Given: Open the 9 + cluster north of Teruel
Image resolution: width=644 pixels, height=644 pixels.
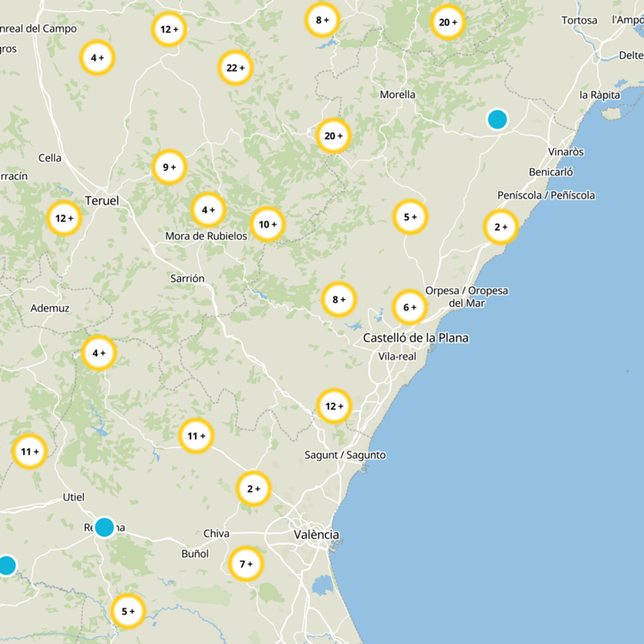Looking at the screenshot, I should point(169,167).
